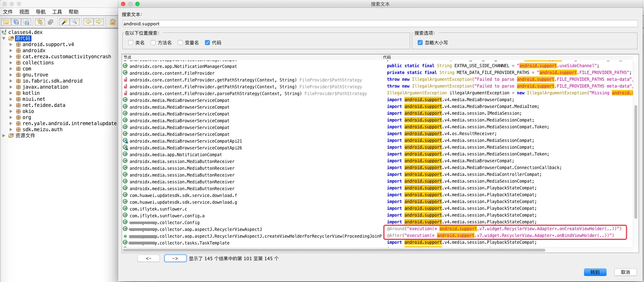Screen dimensions: 644x282
Task: Click the androidx package icon in tree
Action: point(18,50)
